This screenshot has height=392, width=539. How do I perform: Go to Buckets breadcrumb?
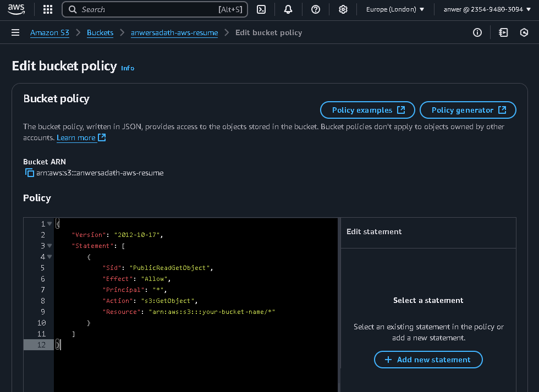click(100, 32)
